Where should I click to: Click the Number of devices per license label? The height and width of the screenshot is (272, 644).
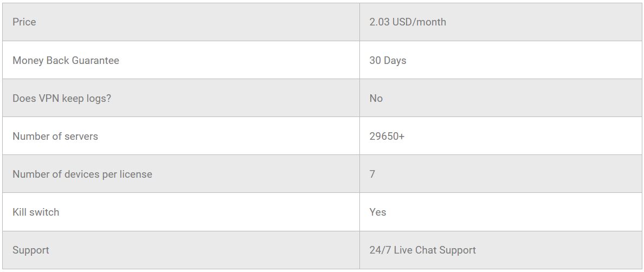click(x=82, y=174)
